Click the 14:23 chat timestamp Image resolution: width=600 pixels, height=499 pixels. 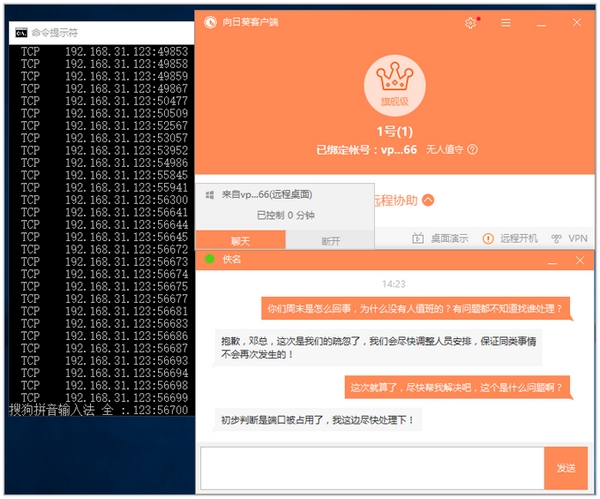393,284
